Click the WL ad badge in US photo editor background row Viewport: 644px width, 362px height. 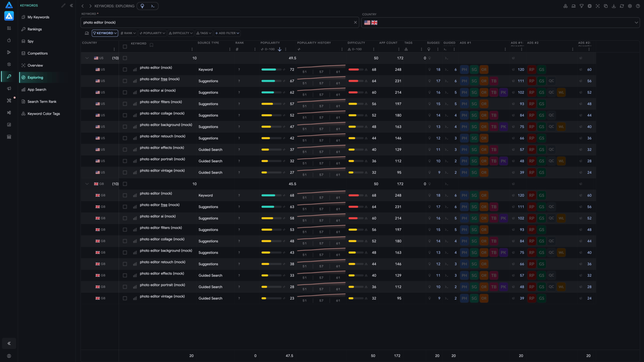561,127
